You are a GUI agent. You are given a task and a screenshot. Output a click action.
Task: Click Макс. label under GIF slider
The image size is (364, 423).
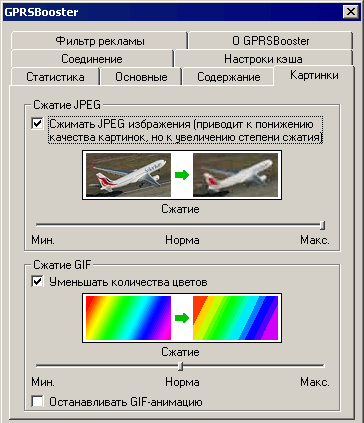[x=315, y=382]
